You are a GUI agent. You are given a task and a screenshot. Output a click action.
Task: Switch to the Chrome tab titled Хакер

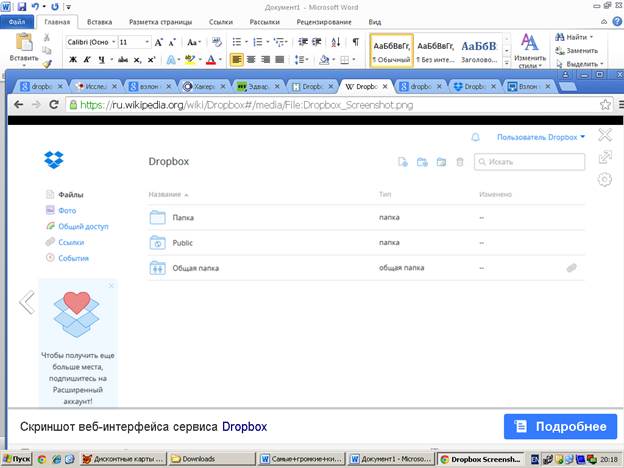[x=203, y=86]
